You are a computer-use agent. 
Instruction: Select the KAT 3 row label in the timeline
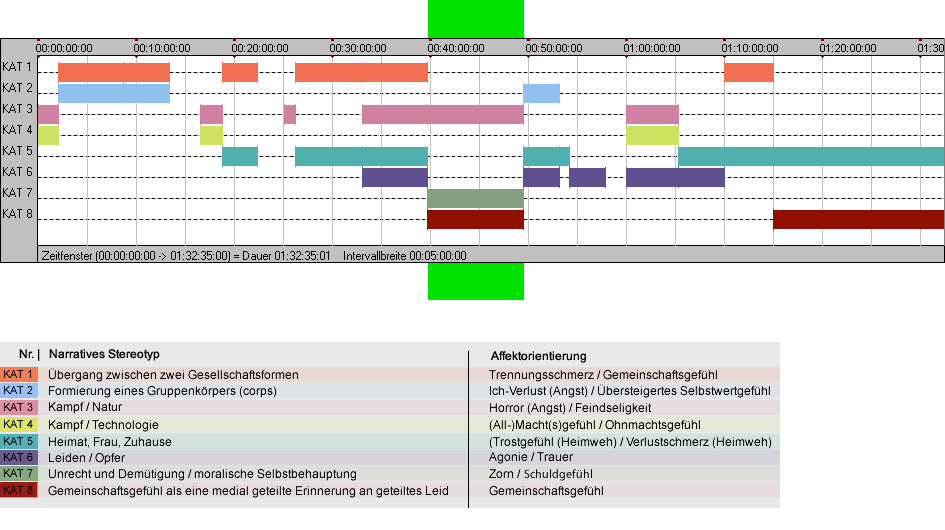click(x=17, y=109)
